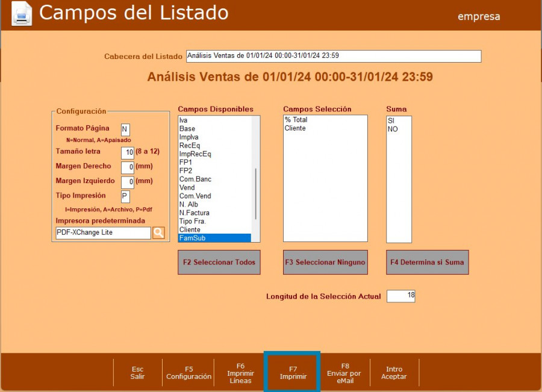
Task: Click F6 Imprimir Líneas option
Action: (x=240, y=373)
